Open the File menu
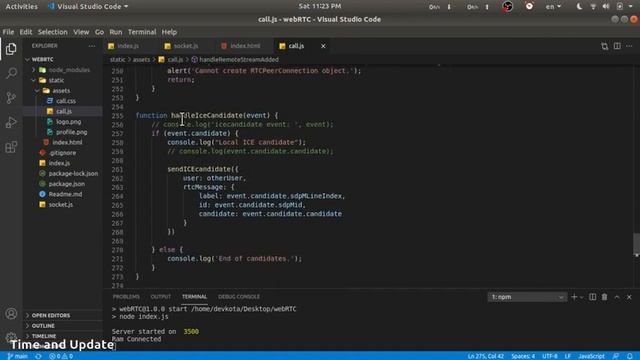640x360 pixels. click(8, 32)
